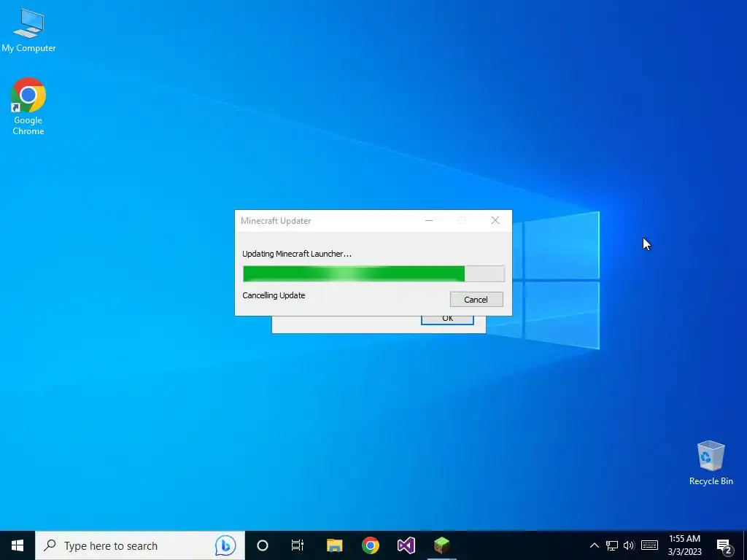Open File Explorer from the taskbar

pos(334,545)
